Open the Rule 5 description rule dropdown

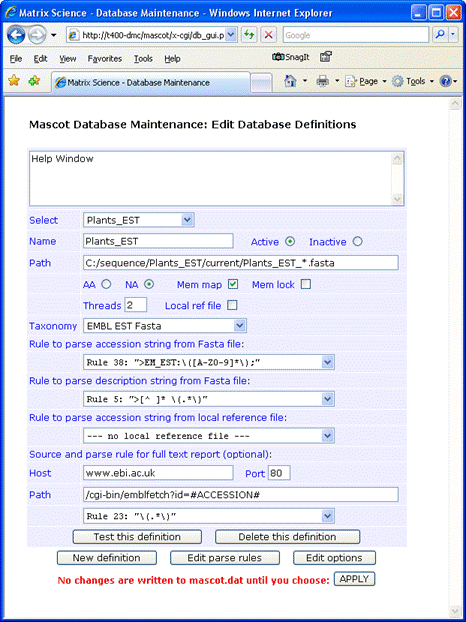[x=209, y=399]
